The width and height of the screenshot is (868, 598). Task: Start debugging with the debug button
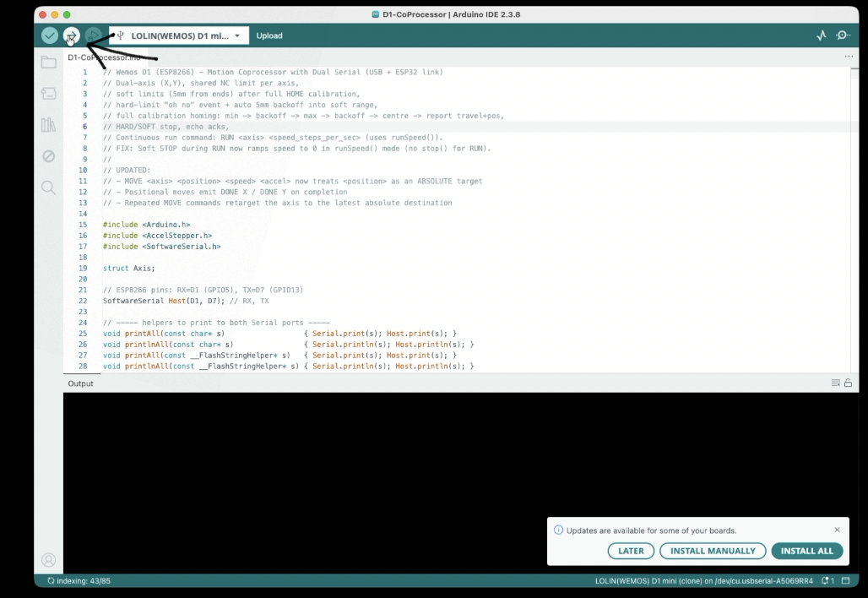click(x=93, y=35)
